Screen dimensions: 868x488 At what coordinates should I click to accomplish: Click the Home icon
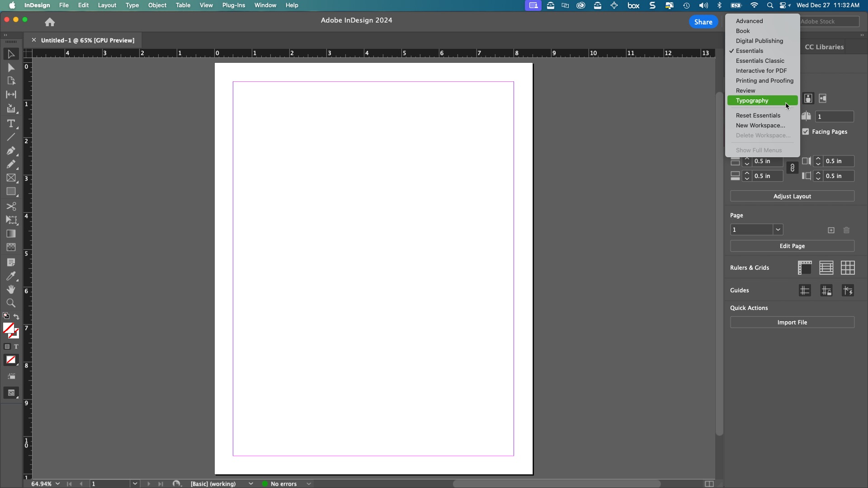click(x=50, y=22)
